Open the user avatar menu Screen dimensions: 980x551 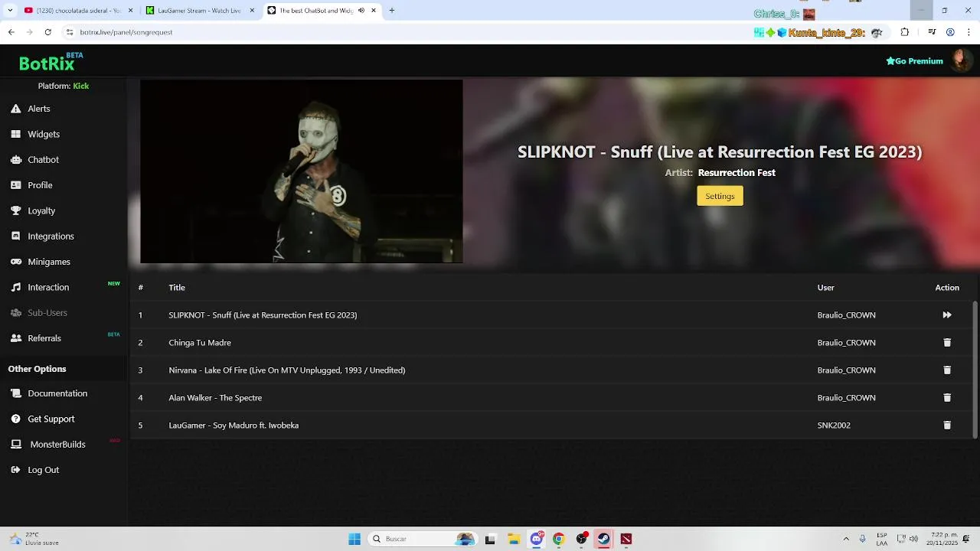pyautogui.click(x=960, y=60)
